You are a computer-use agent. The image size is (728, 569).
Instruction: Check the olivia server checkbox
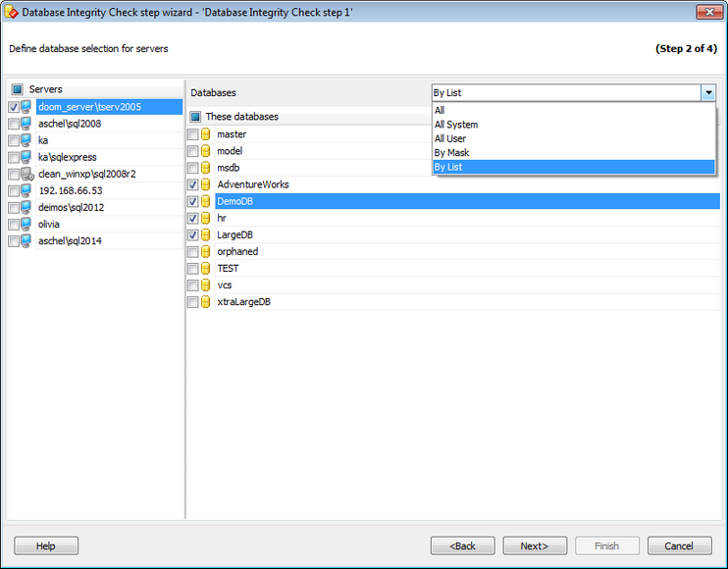(14, 225)
